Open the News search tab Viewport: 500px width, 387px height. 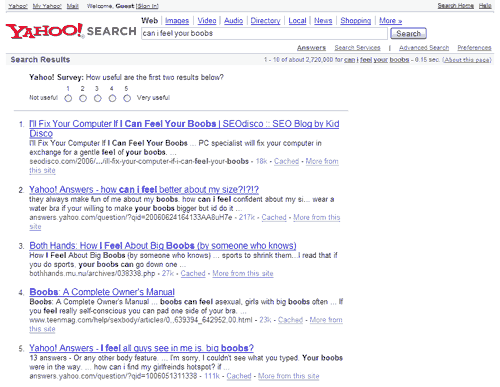tap(323, 21)
